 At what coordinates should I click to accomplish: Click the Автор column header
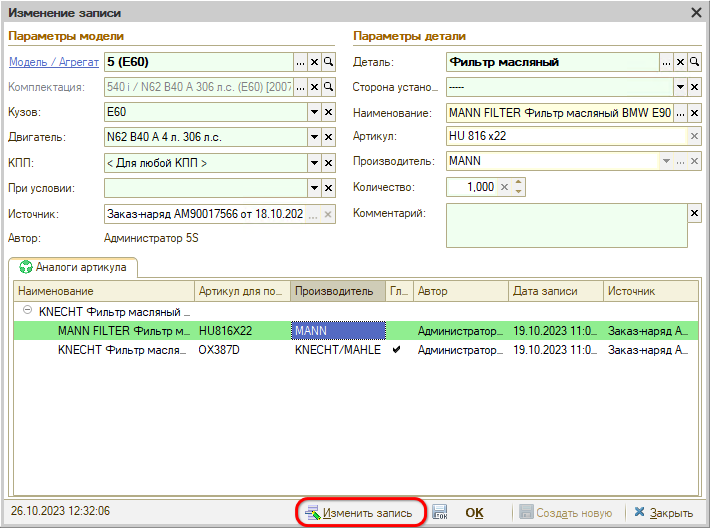coord(461,291)
